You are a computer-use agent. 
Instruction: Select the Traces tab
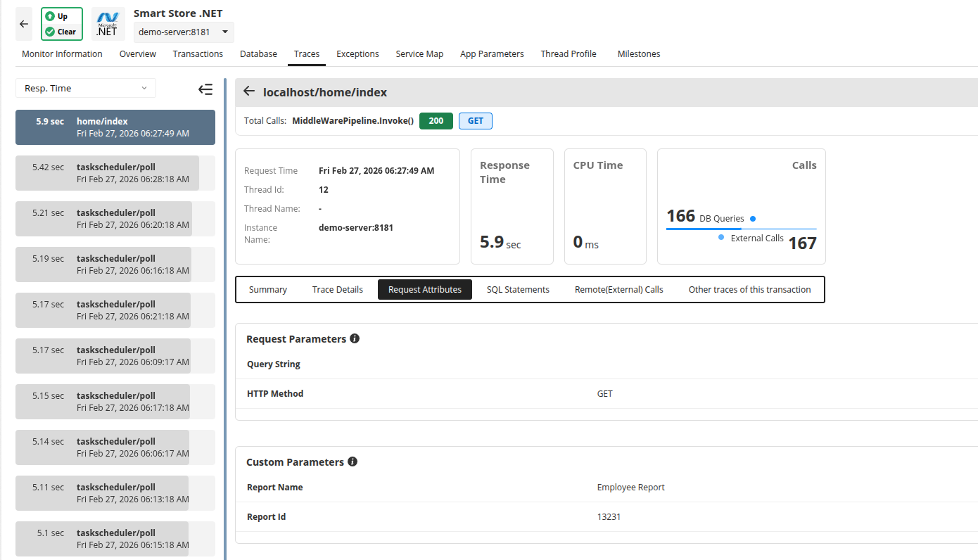point(307,54)
